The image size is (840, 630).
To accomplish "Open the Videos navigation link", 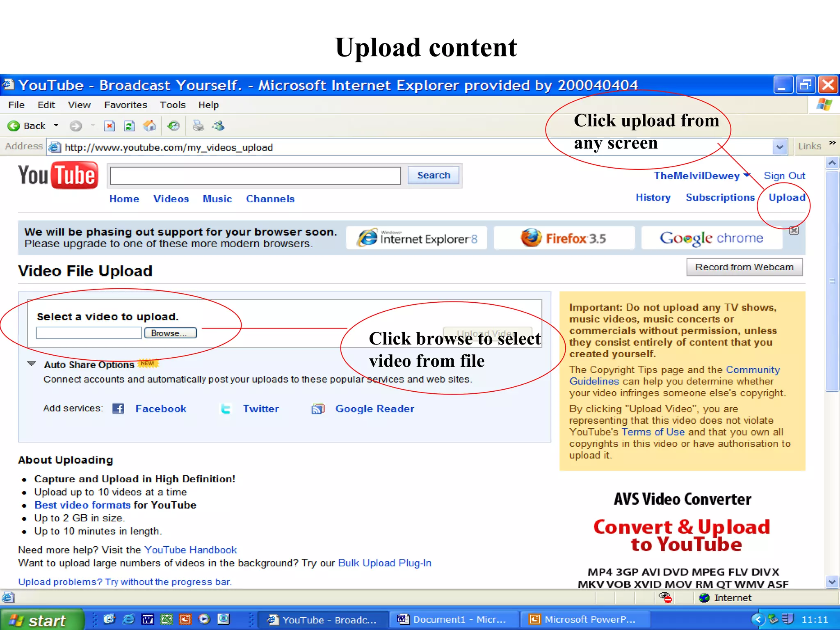I will point(171,199).
